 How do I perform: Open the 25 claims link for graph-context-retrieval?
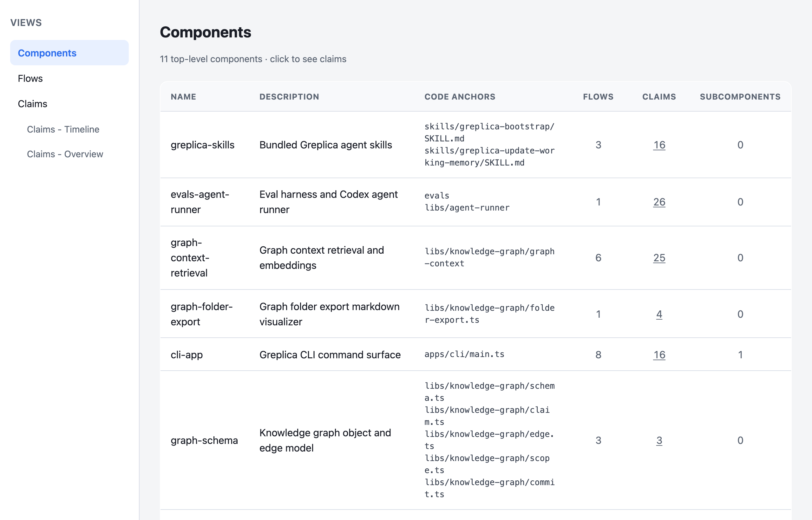point(659,258)
